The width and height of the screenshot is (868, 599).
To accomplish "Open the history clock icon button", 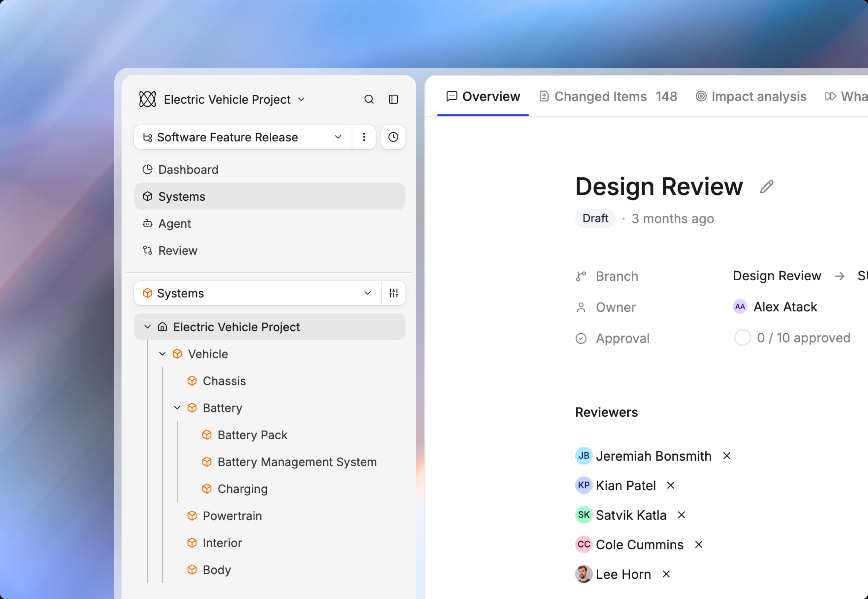I will click(393, 137).
